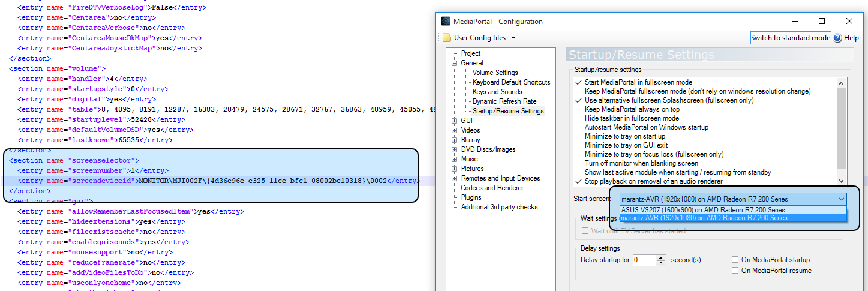868x291 pixels.
Task: Expand the GUI tree node
Action: [x=455, y=121]
